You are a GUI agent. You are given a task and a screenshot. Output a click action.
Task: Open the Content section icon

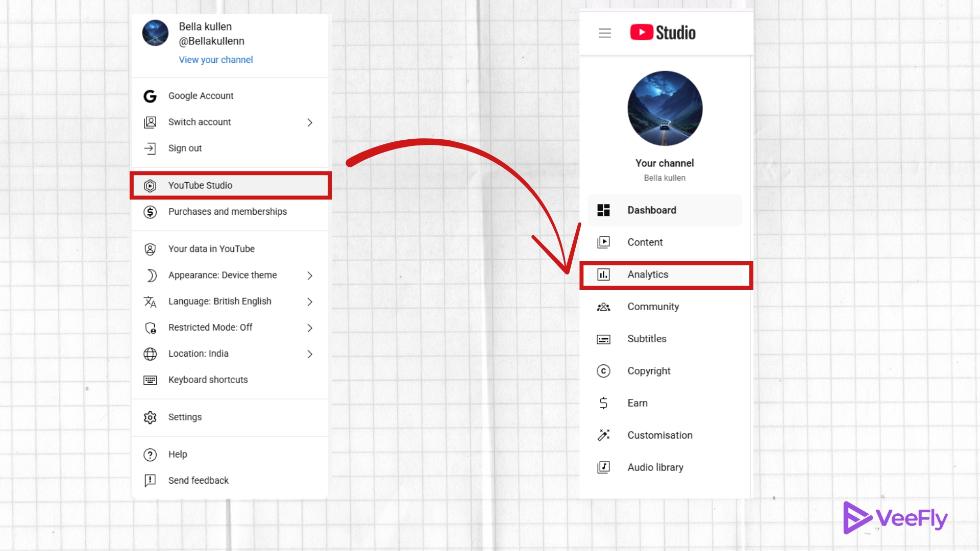pyautogui.click(x=603, y=242)
